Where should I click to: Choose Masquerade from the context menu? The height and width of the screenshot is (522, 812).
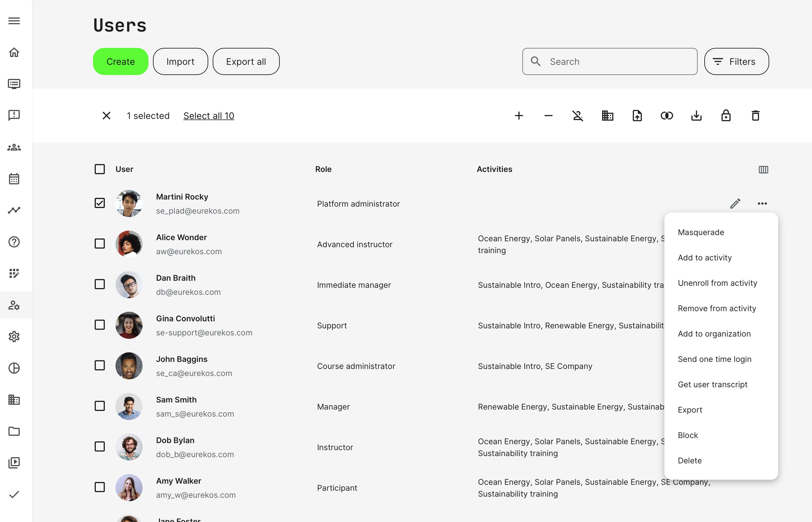pyautogui.click(x=701, y=233)
